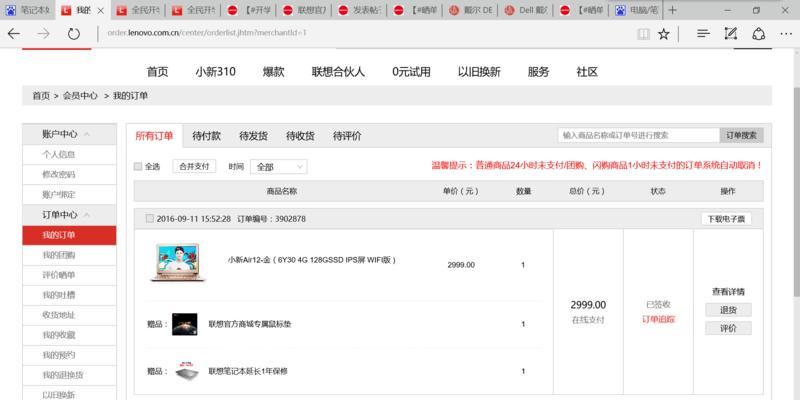Open 账户绑定 in the sidebar
This screenshot has height=400, width=800.
click(59, 195)
